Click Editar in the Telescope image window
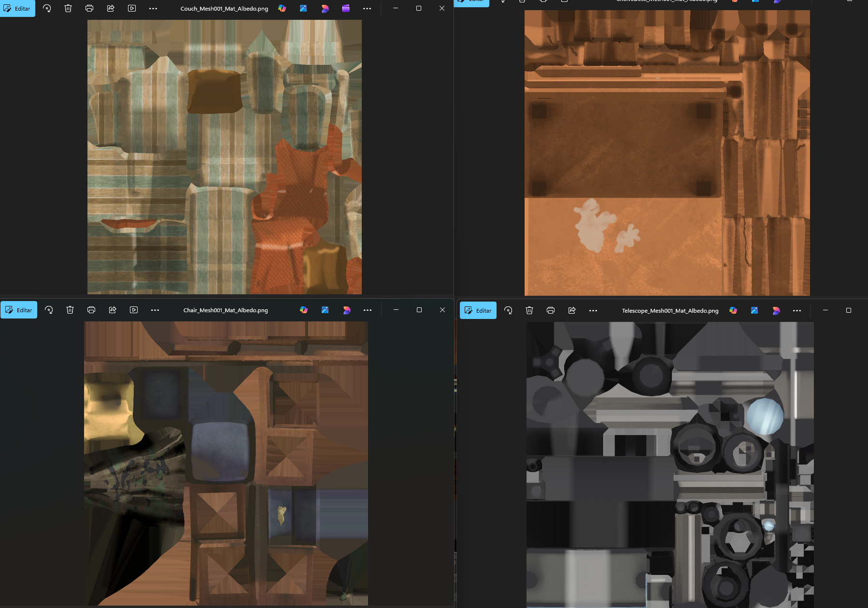868x608 pixels. pos(478,310)
